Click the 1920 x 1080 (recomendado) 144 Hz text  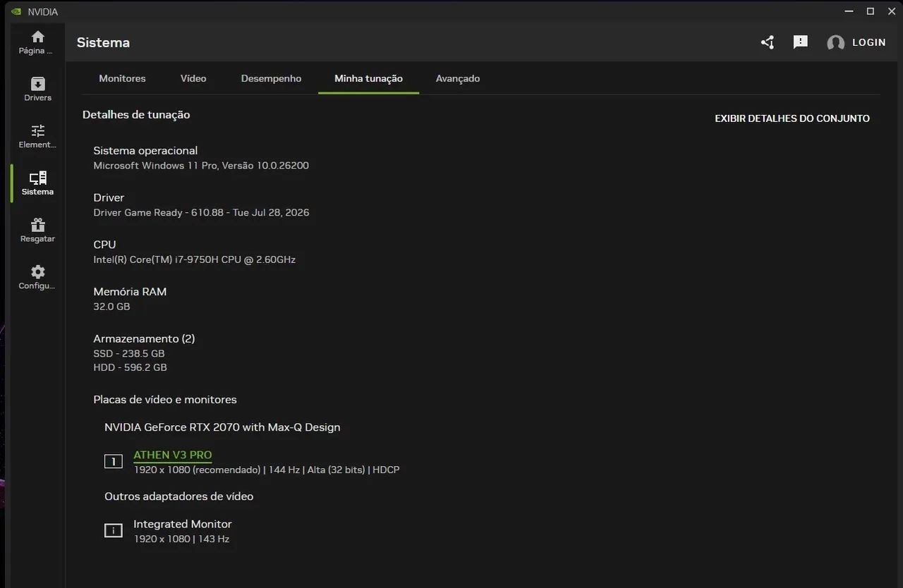click(267, 470)
